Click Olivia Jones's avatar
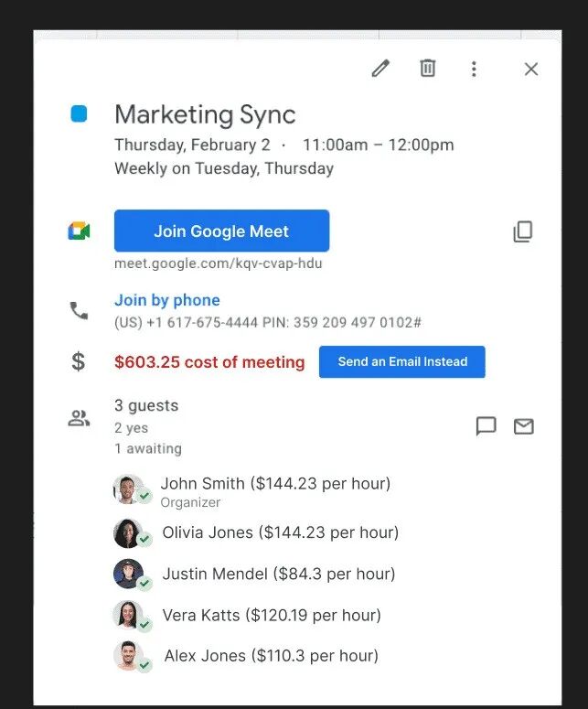This screenshot has height=709, width=588. coord(129,533)
